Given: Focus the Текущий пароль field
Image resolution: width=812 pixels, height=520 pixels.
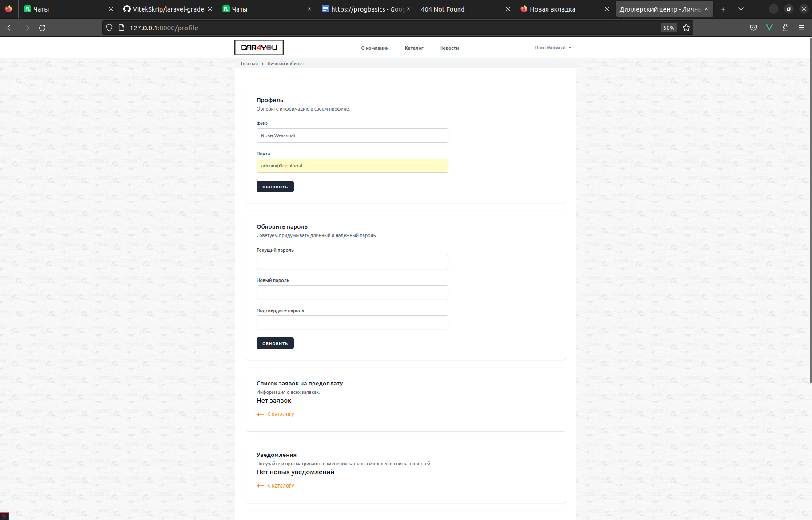Looking at the screenshot, I should pos(353,262).
